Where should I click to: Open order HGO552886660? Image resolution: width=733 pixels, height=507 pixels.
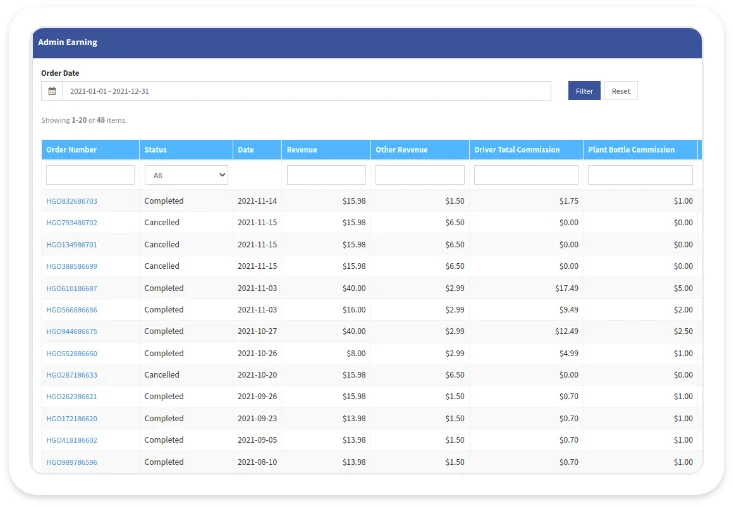(x=72, y=353)
